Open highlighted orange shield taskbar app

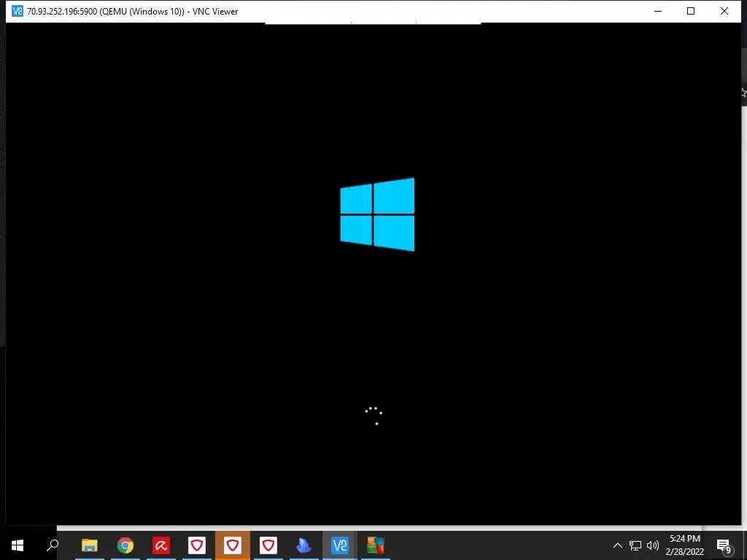click(233, 545)
